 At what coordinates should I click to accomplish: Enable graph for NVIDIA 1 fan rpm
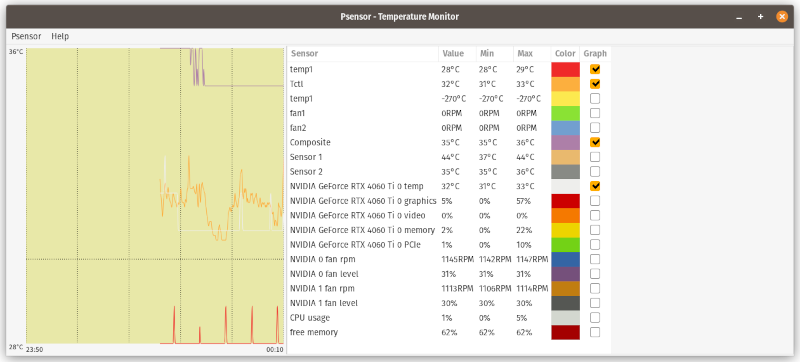coord(595,289)
